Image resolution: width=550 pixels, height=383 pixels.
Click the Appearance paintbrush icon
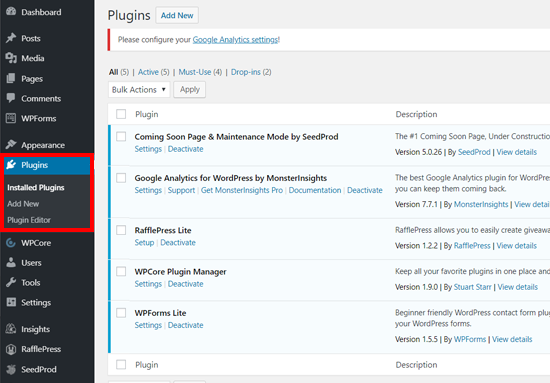click(11, 144)
